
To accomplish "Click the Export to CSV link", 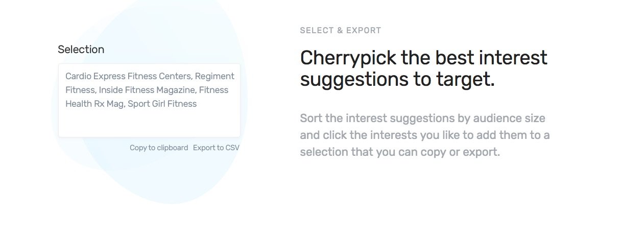I will (216, 148).
